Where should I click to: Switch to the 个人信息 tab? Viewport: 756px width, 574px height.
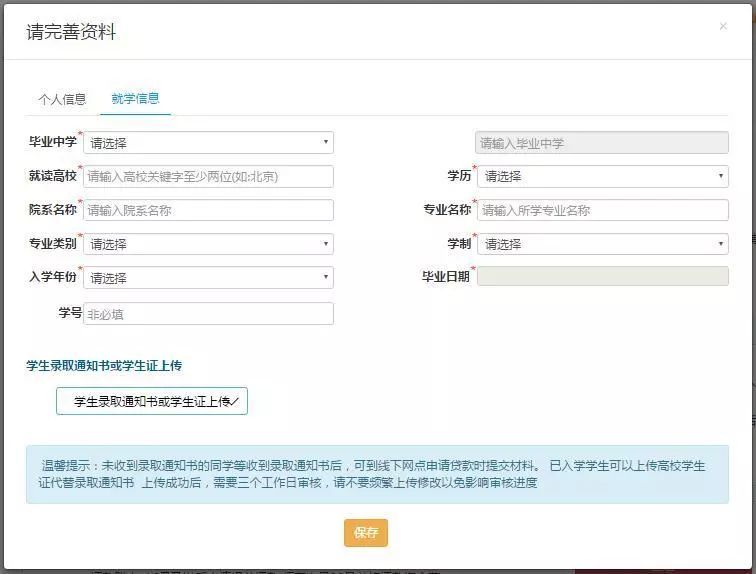click(62, 99)
